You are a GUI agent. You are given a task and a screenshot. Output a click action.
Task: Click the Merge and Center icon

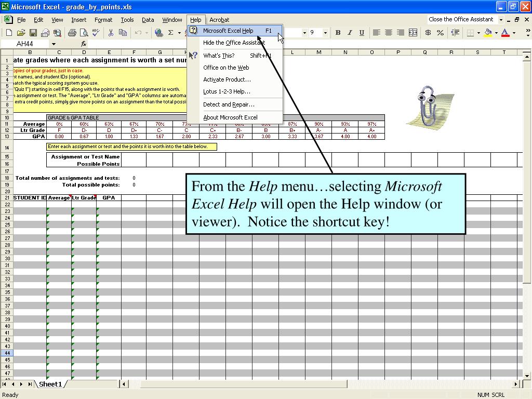click(x=413, y=33)
